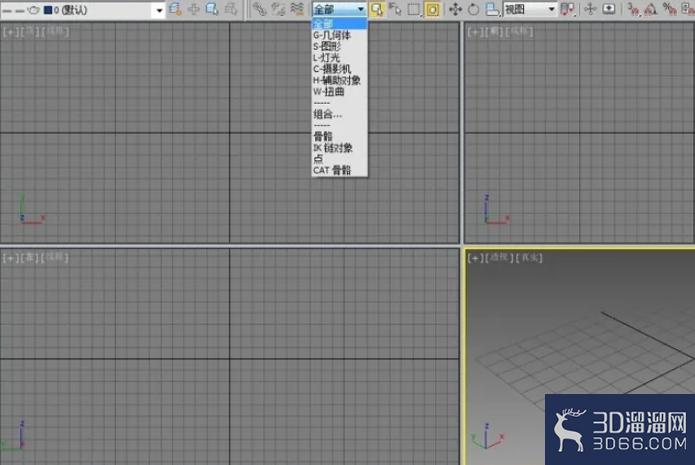The height and width of the screenshot is (465, 695).
Task: Choose 全部 highlighted in the filter list
Action: [x=340, y=24]
